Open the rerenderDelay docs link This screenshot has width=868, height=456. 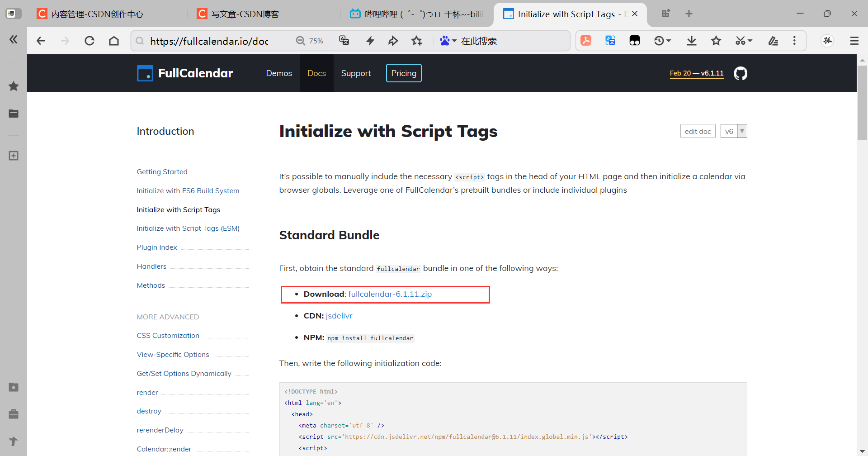(160, 430)
